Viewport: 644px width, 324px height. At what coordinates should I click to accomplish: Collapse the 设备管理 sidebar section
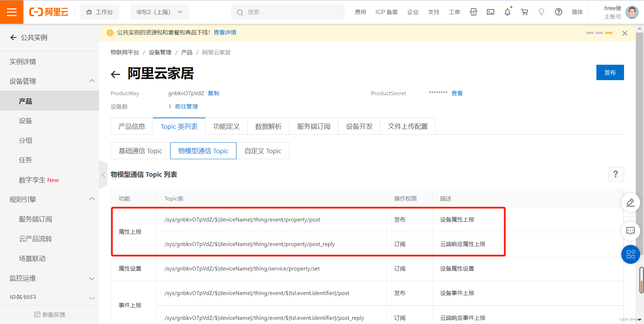[92, 81]
